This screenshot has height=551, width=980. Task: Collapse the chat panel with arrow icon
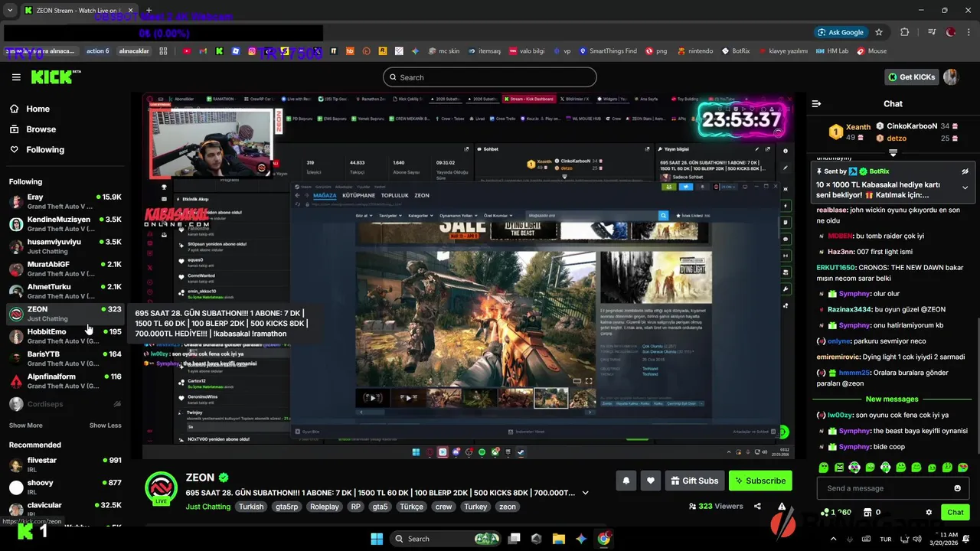coord(816,103)
